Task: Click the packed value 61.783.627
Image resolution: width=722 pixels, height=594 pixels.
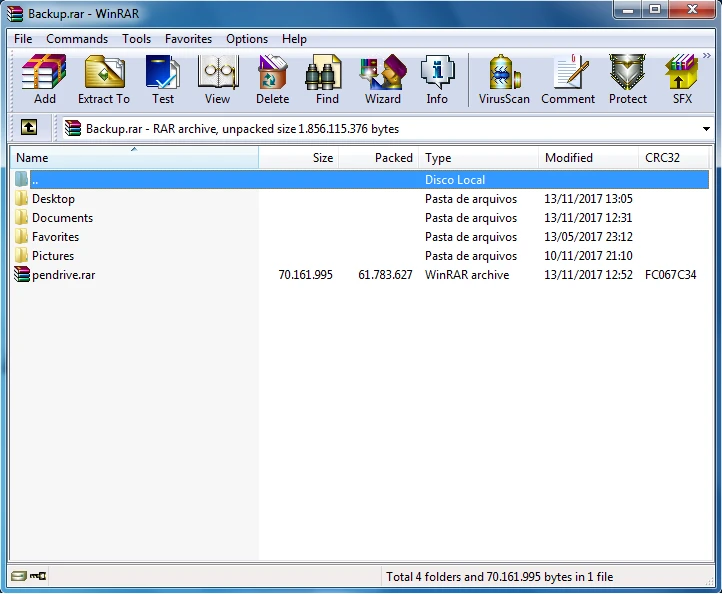Action: 385,275
